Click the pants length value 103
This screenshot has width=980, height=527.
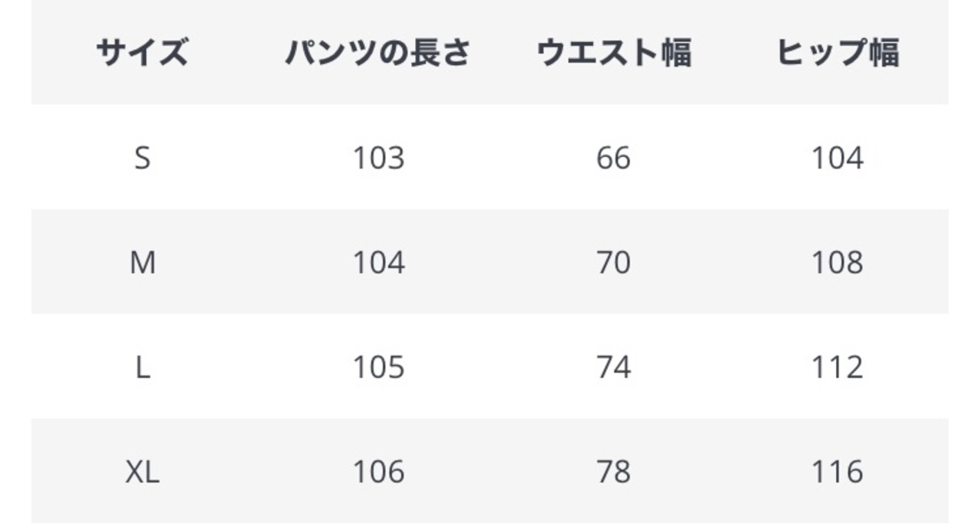coord(377,159)
